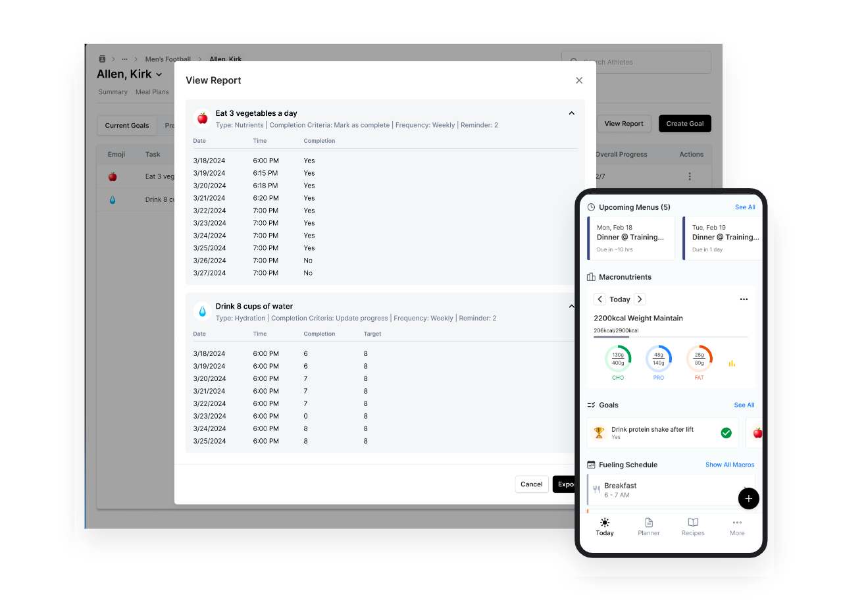Screen dimensions: 841x616
Task: Tap the plus floating action button
Action: pyautogui.click(x=749, y=499)
